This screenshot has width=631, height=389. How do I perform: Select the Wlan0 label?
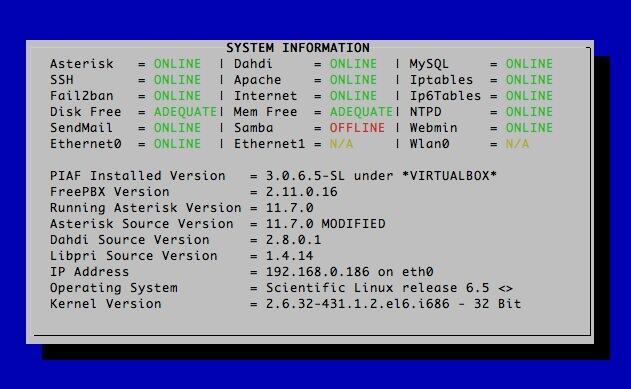[x=429, y=144]
